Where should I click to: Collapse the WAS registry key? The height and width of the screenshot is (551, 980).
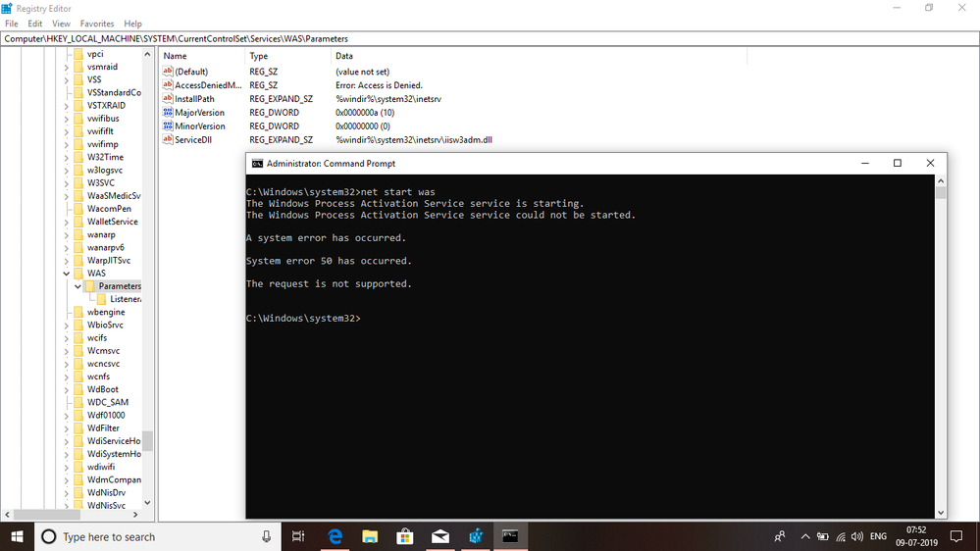[67, 274]
